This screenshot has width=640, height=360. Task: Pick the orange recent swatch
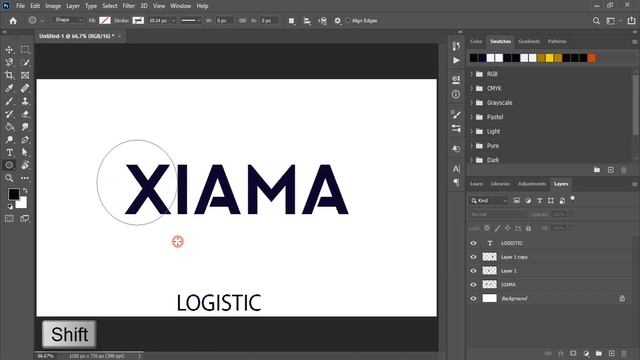[592, 58]
